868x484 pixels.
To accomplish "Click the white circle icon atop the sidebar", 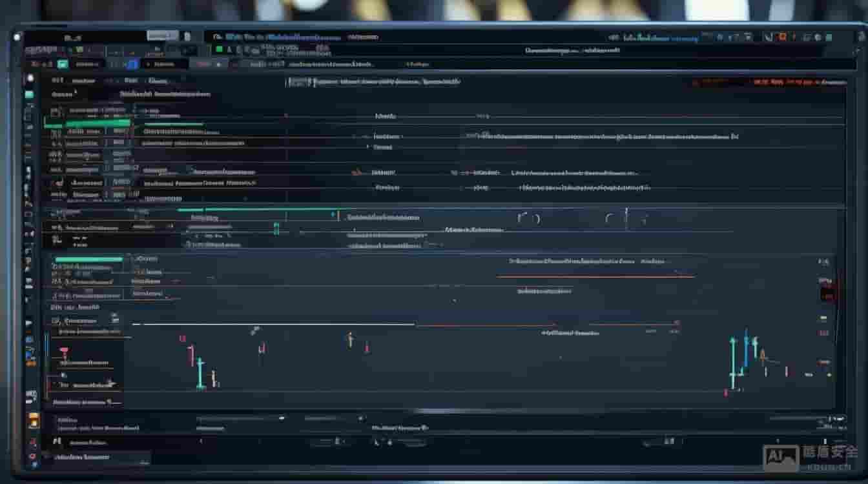I will (x=30, y=78).
